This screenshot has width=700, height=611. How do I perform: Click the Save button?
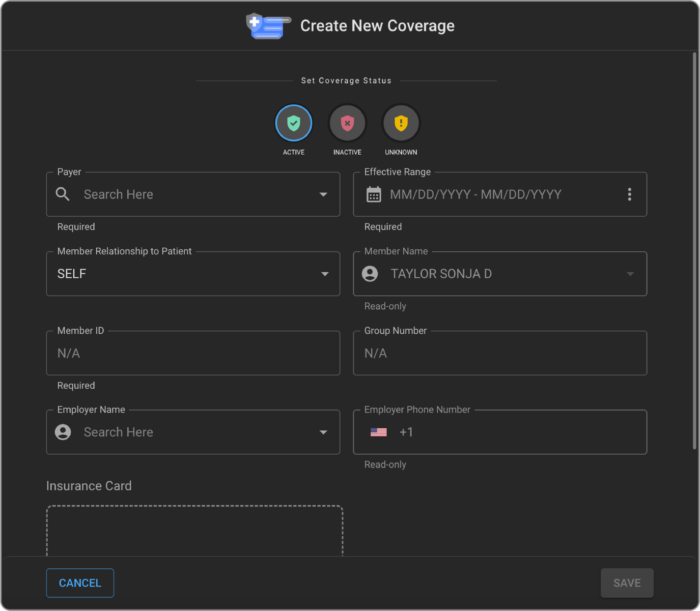click(x=627, y=583)
